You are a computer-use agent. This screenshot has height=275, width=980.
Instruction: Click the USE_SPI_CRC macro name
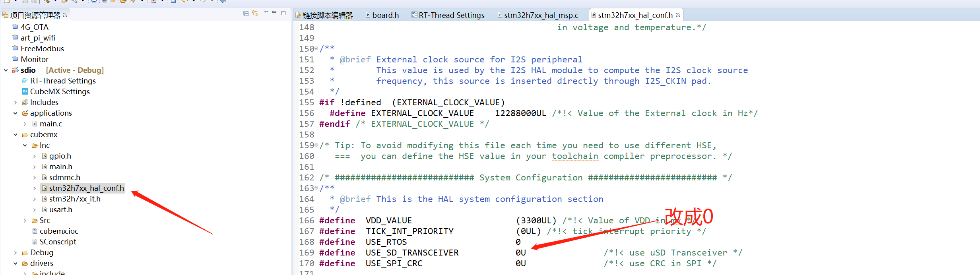click(x=394, y=263)
